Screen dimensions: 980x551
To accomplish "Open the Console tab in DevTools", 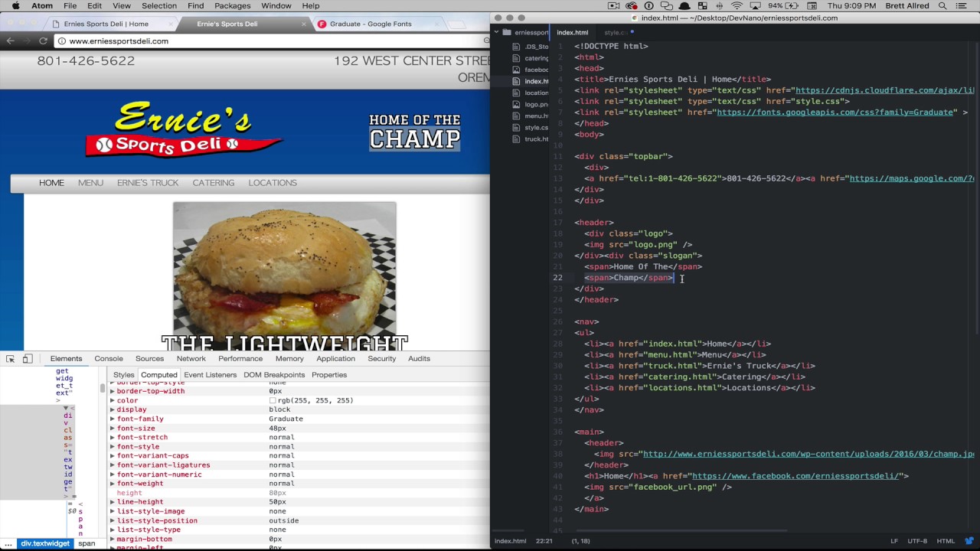I will click(x=109, y=358).
